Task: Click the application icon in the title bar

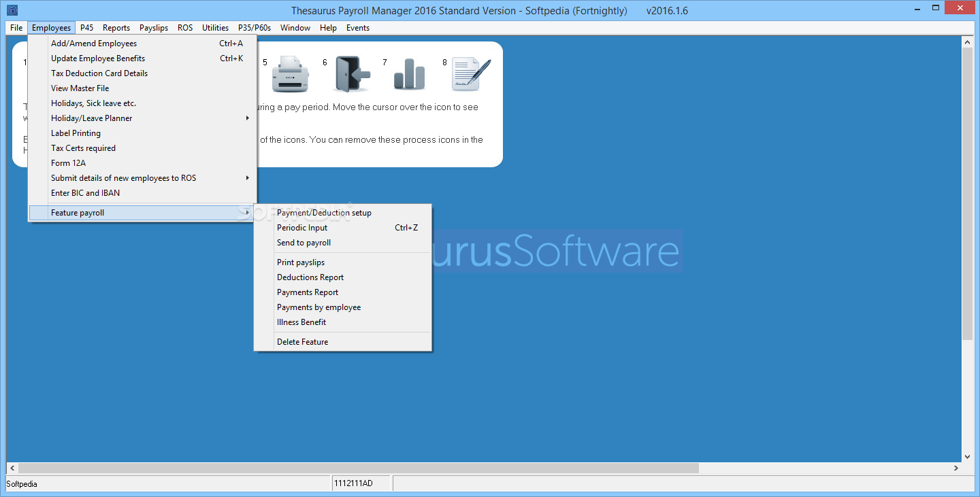Action: pyautogui.click(x=12, y=10)
